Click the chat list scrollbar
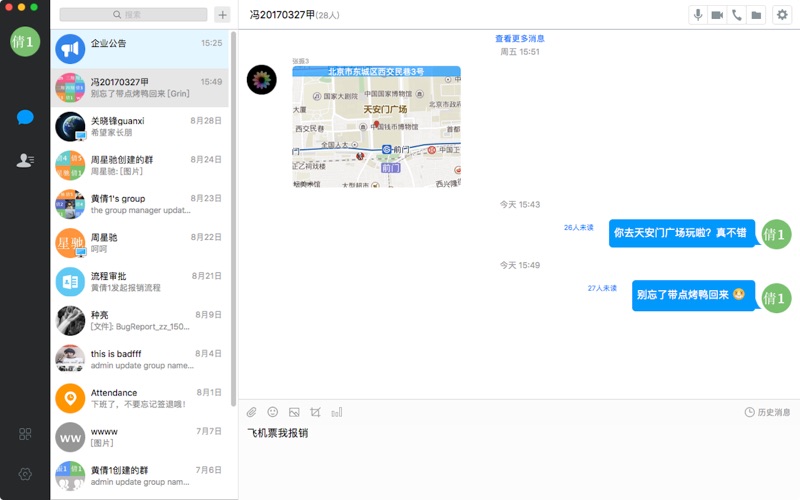Screen dimensions: 800x500 pyautogui.click(x=233, y=218)
